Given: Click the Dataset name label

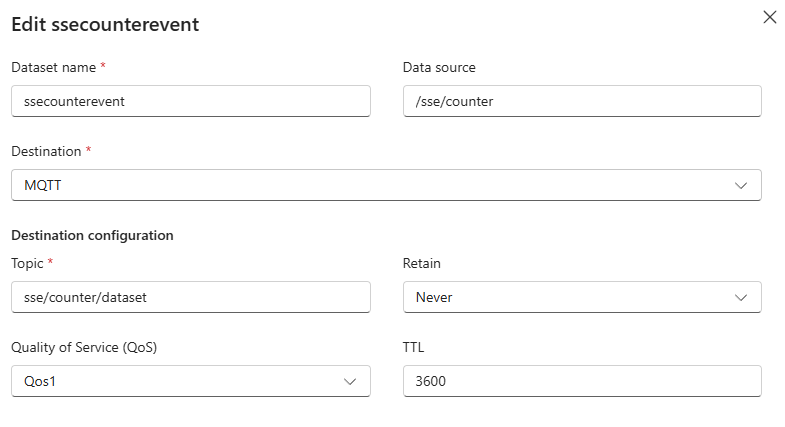Looking at the screenshot, I should (53, 67).
